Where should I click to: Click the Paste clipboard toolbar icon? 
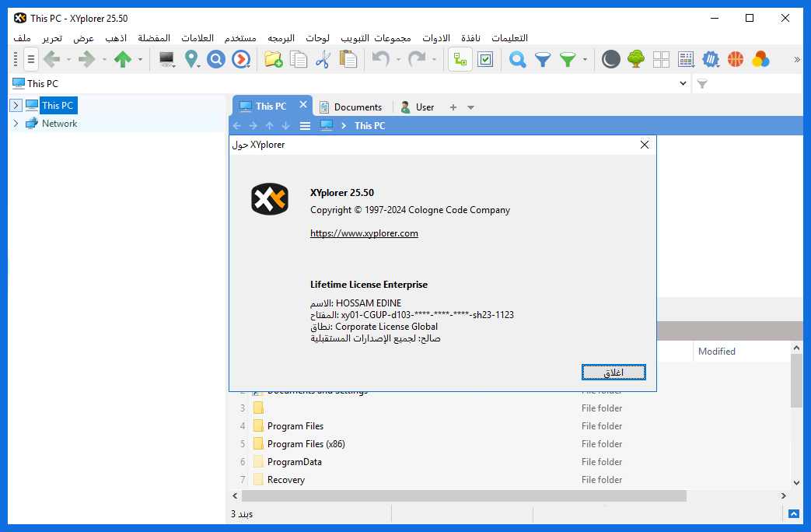click(x=348, y=60)
